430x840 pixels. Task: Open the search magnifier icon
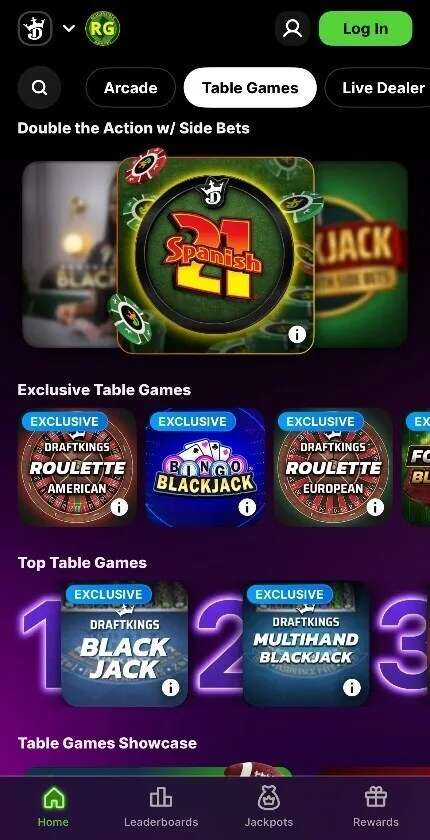point(39,87)
